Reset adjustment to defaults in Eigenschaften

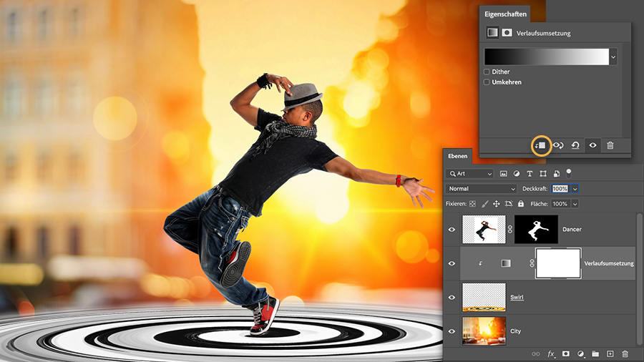575,145
